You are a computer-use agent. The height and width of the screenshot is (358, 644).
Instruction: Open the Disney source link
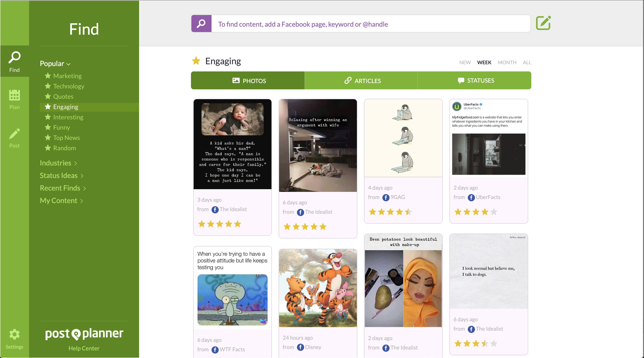tap(313, 347)
